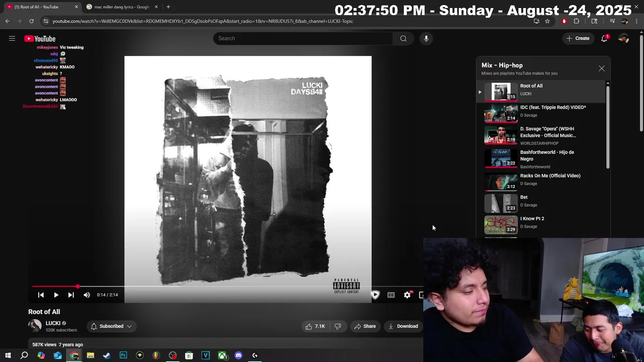Image resolution: width=644 pixels, height=362 pixels.
Task: Reload the current page
Action: pyautogui.click(x=31, y=21)
